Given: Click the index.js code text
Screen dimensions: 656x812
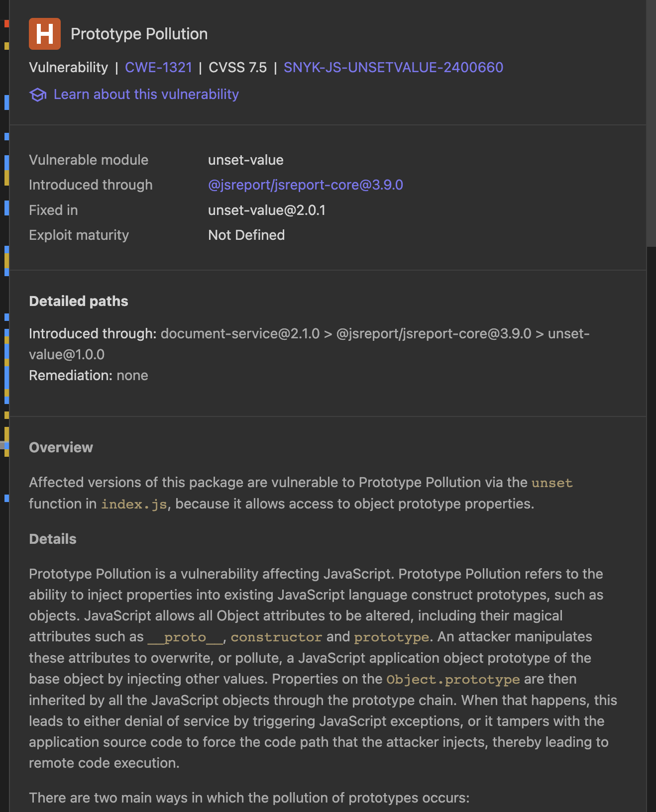Looking at the screenshot, I should pyautogui.click(x=134, y=504).
